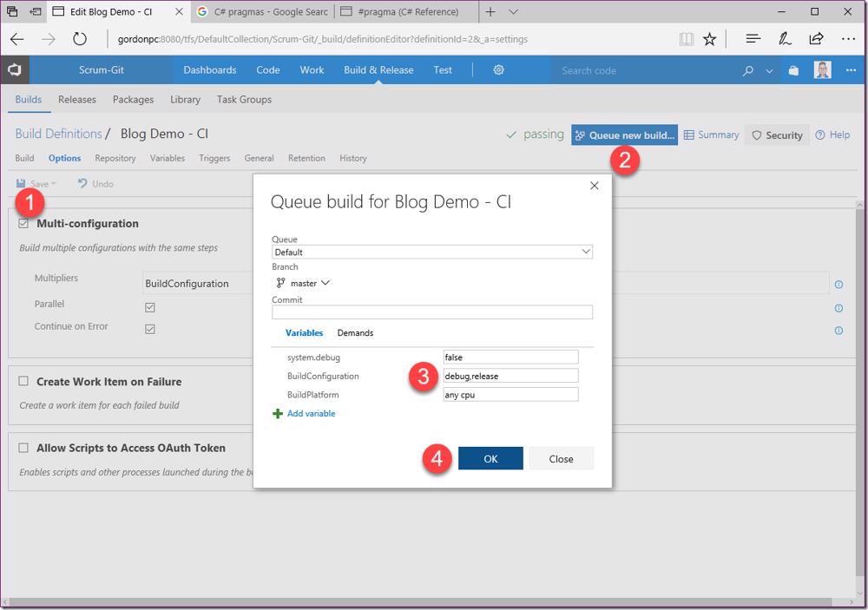The image size is (868, 610).
Task: Expand search options chevron
Action: point(769,71)
